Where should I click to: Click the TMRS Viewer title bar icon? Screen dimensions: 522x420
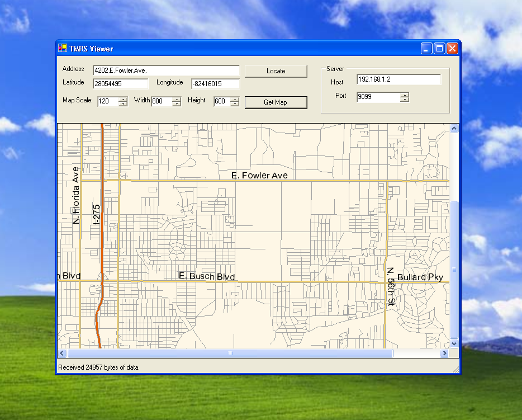point(62,48)
